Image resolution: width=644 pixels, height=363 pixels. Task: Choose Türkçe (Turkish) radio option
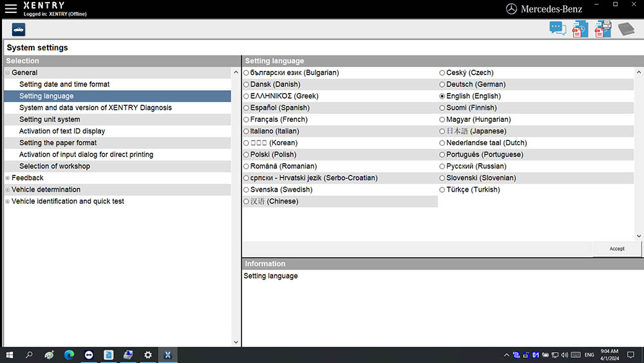click(442, 190)
